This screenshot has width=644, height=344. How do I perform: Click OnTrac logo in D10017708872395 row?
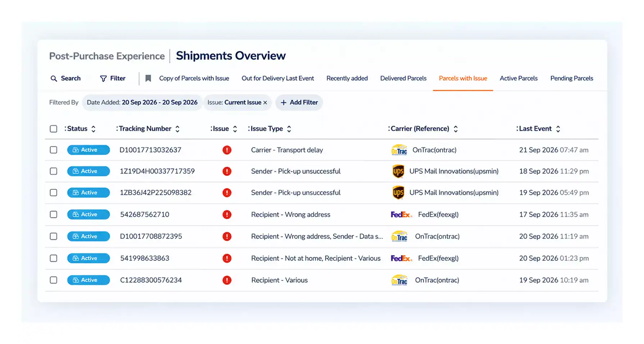tap(399, 236)
